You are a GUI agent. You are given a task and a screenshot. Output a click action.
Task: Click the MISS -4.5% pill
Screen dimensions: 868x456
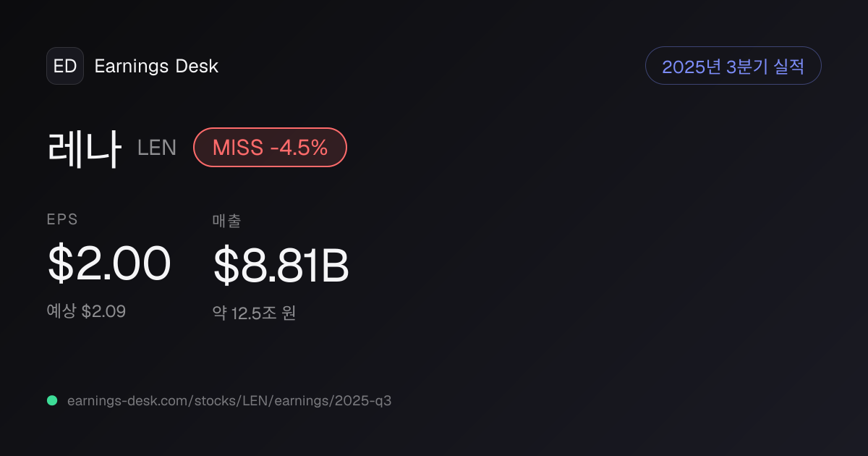pyautogui.click(x=271, y=148)
